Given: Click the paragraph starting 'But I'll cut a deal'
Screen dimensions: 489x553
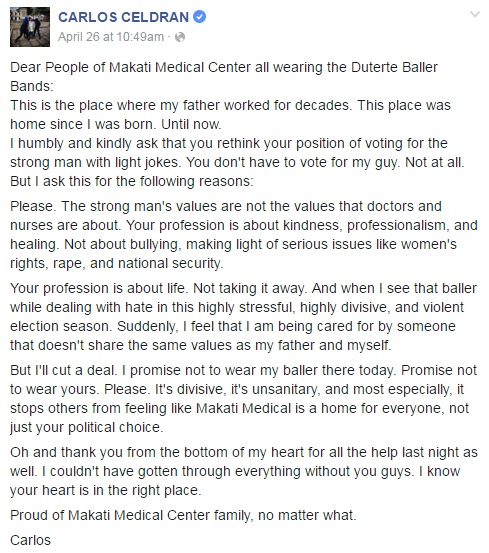Looking at the screenshot, I should click(243, 399).
